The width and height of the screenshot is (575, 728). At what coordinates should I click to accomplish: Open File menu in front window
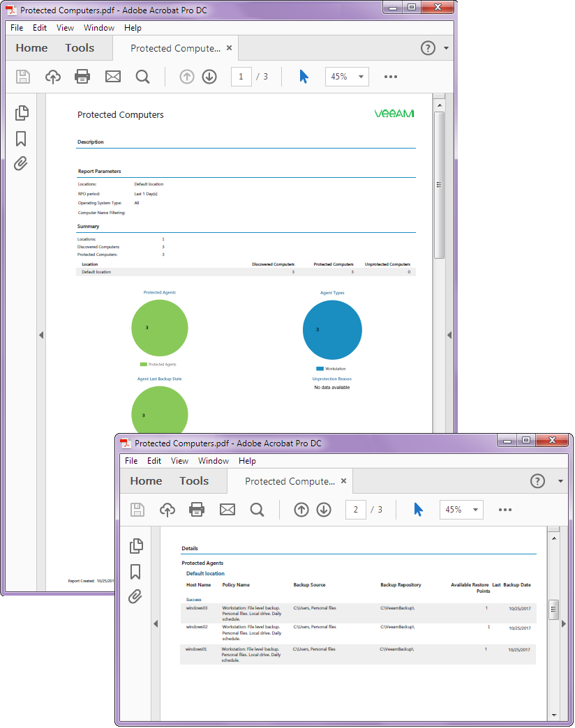point(131,461)
